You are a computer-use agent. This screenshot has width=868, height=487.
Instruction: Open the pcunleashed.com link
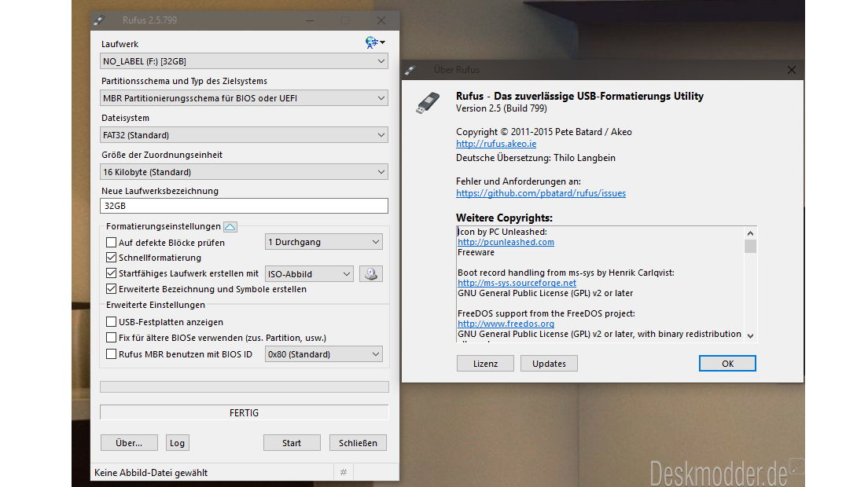[506, 242]
